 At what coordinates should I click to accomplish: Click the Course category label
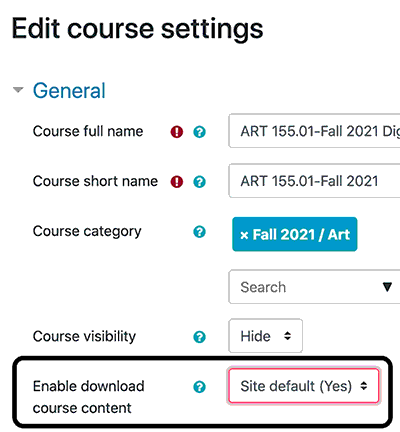(87, 232)
